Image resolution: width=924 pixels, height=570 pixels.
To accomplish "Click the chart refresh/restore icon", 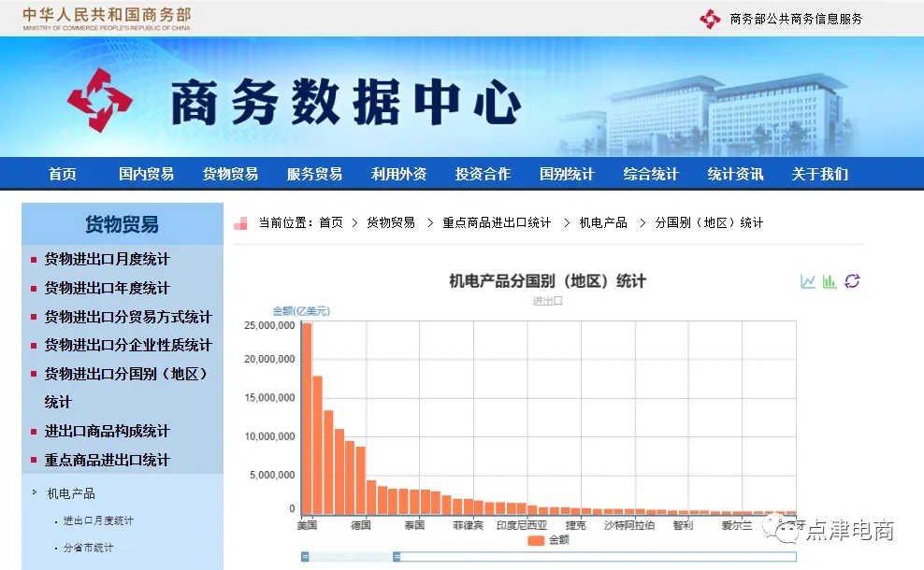I will (x=852, y=281).
